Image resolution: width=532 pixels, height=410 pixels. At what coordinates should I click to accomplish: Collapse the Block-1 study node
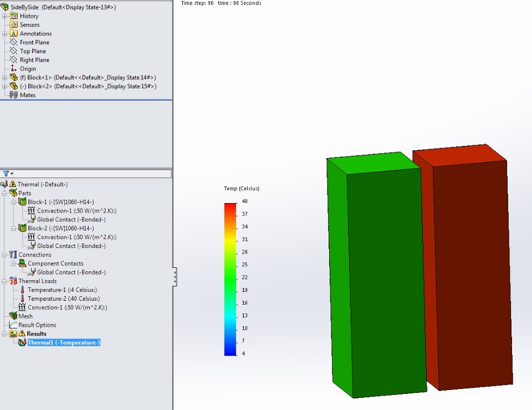[13, 202]
